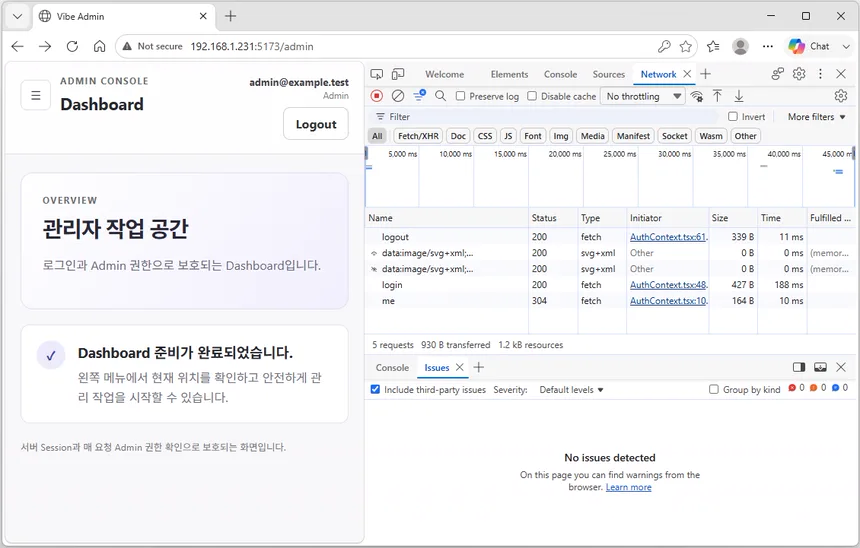The image size is (860, 548).
Task: Open the DevTools feedback people icon
Action: (778, 74)
